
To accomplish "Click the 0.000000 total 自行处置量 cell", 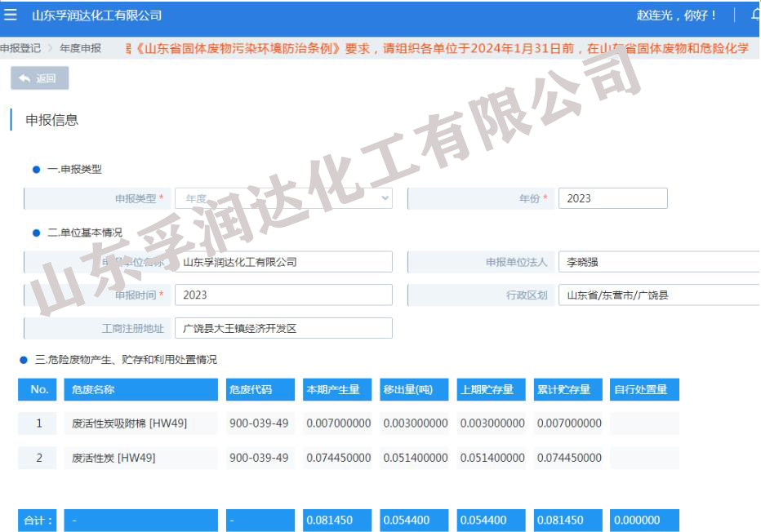I will [644, 521].
